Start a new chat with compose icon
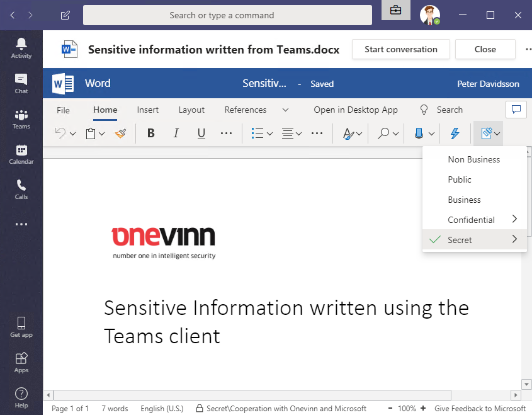Viewport: 532px width, 415px height. [x=65, y=15]
